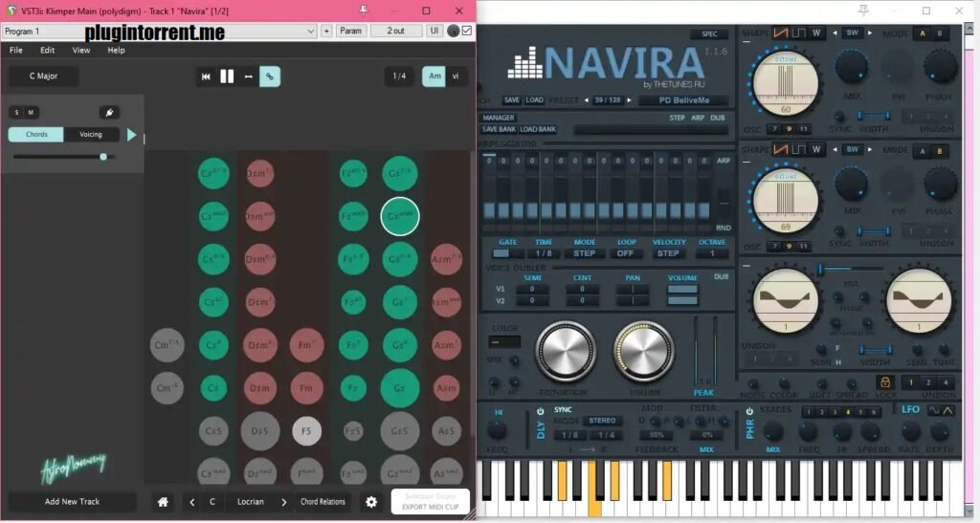Open arpeggiator MODE STEP selector

pyautogui.click(x=585, y=254)
